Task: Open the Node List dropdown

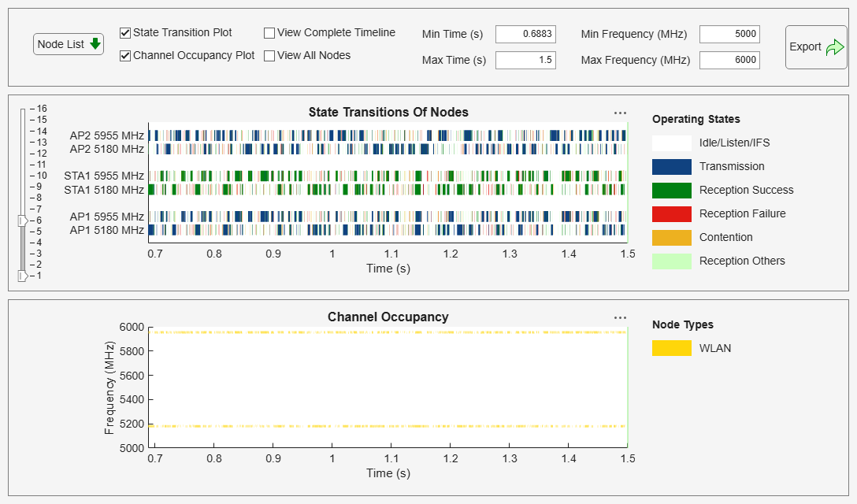Action: (69, 44)
